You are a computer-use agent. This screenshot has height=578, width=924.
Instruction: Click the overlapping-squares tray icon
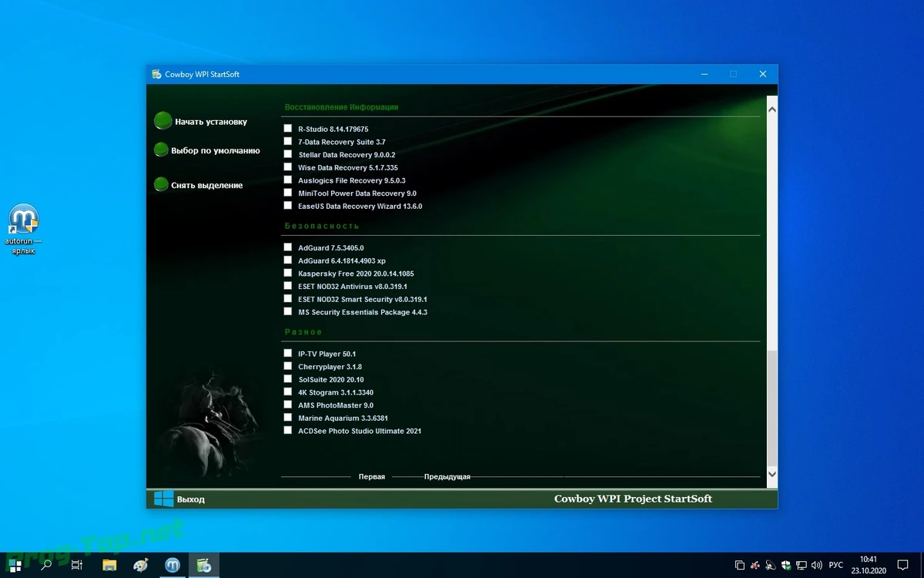point(740,565)
